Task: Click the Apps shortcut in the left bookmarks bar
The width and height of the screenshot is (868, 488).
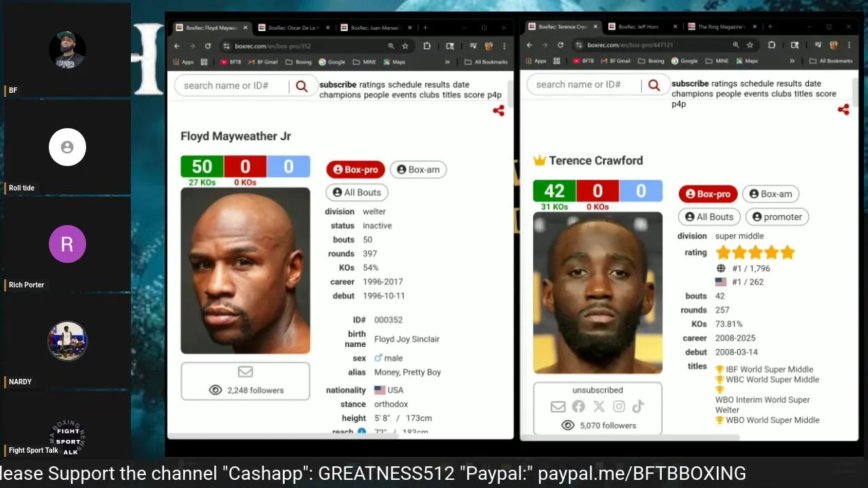Action: coord(183,62)
